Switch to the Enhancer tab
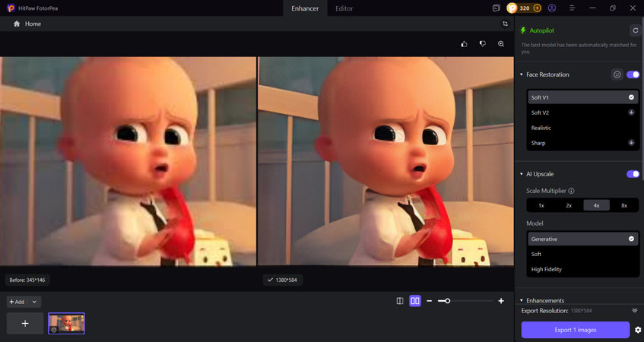This screenshot has height=342, width=644. 305,8
